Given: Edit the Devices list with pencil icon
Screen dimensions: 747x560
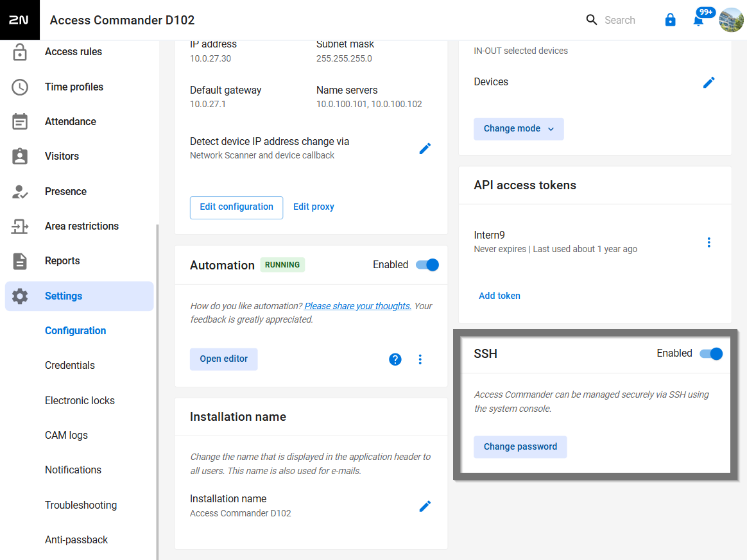Looking at the screenshot, I should coord(708,82).
